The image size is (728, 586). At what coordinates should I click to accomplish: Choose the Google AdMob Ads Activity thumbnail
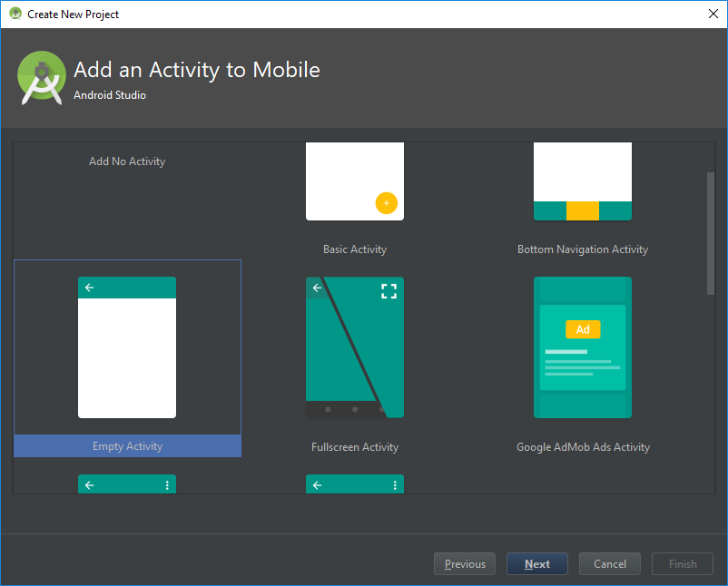pos(582,347)
